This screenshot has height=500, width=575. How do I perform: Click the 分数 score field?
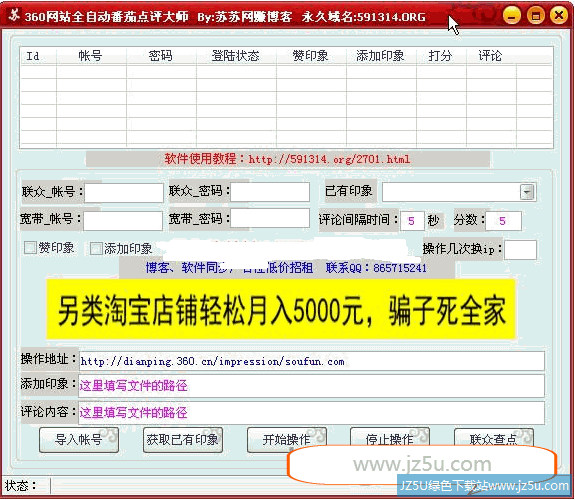pos(503,221)
